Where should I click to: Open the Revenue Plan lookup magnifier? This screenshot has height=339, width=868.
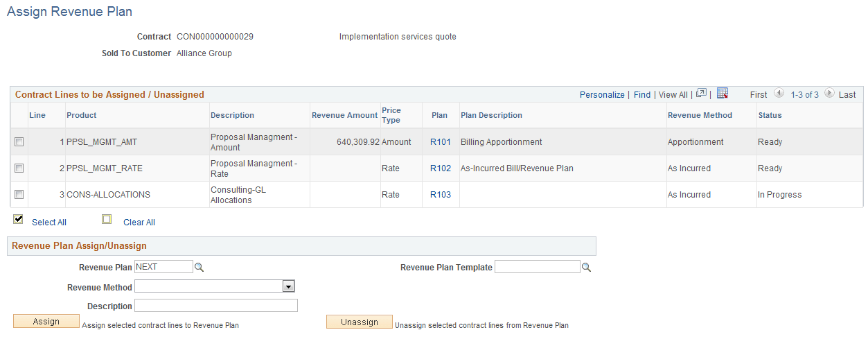[x=199, y=267]
